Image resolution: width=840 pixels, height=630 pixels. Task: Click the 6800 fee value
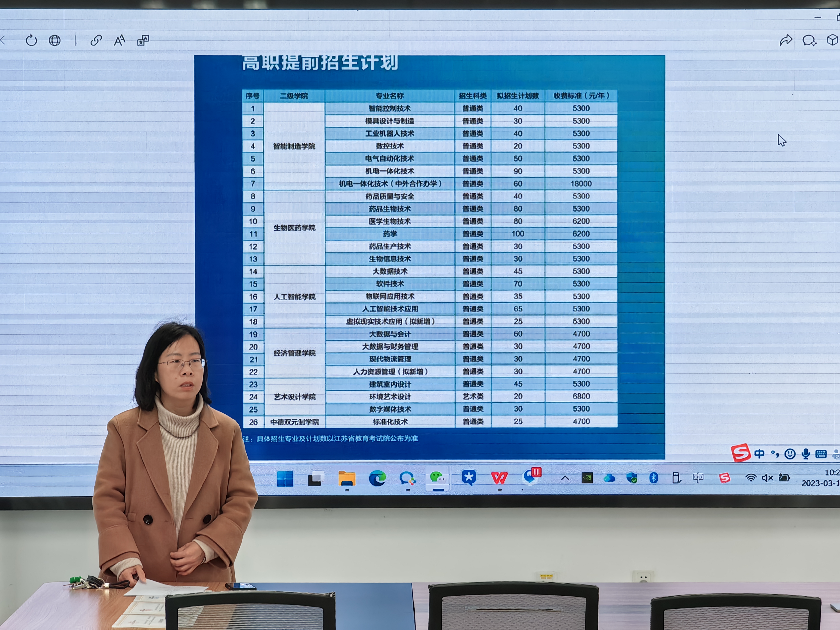pyautogui.click(x=581, y=396)
